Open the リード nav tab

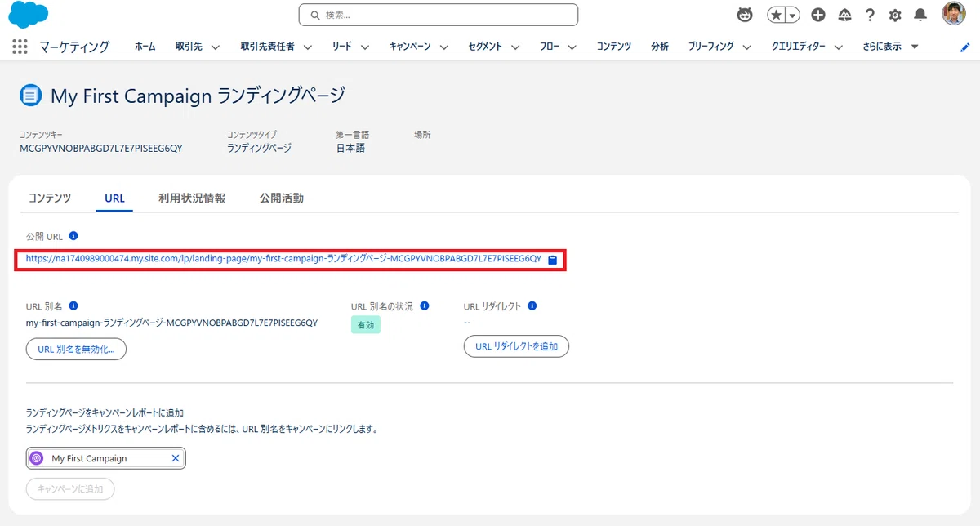click(342, 47)
